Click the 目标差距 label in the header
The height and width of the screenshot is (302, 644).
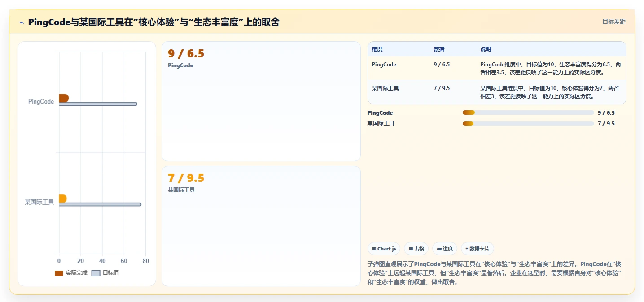(614, 22)
